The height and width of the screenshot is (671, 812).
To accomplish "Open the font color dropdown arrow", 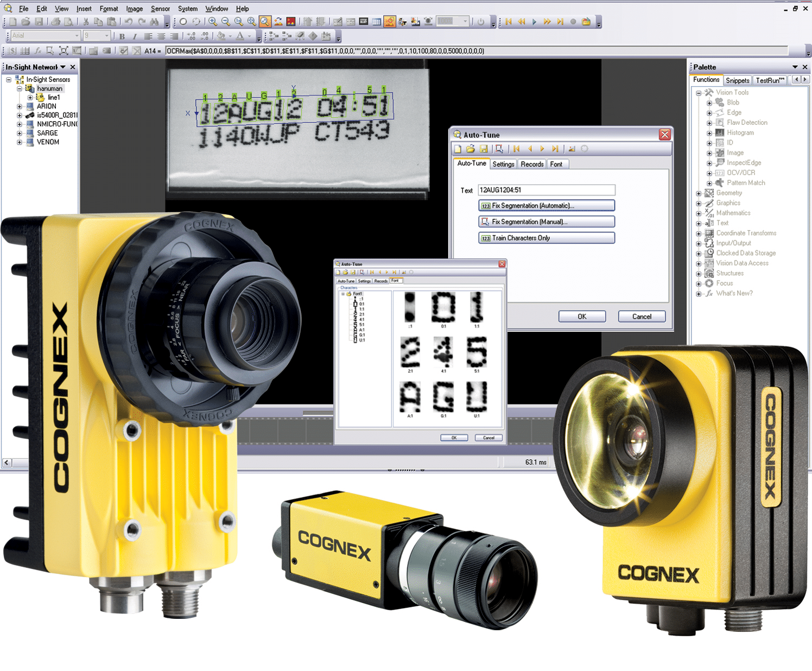I will pos(250,36).
